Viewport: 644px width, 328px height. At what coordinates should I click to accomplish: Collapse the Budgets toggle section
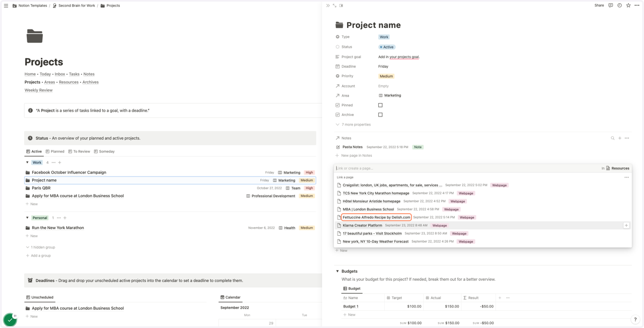(338, 271)
